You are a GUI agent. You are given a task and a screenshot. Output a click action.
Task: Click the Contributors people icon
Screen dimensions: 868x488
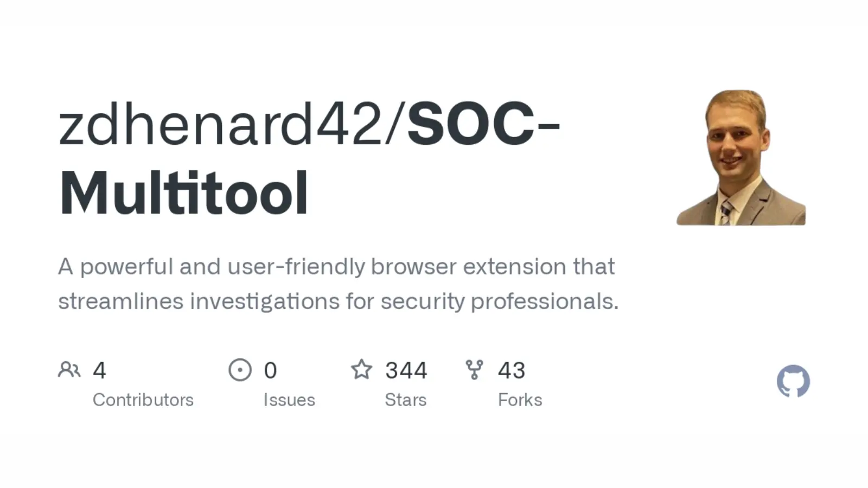tap(69, 370)
